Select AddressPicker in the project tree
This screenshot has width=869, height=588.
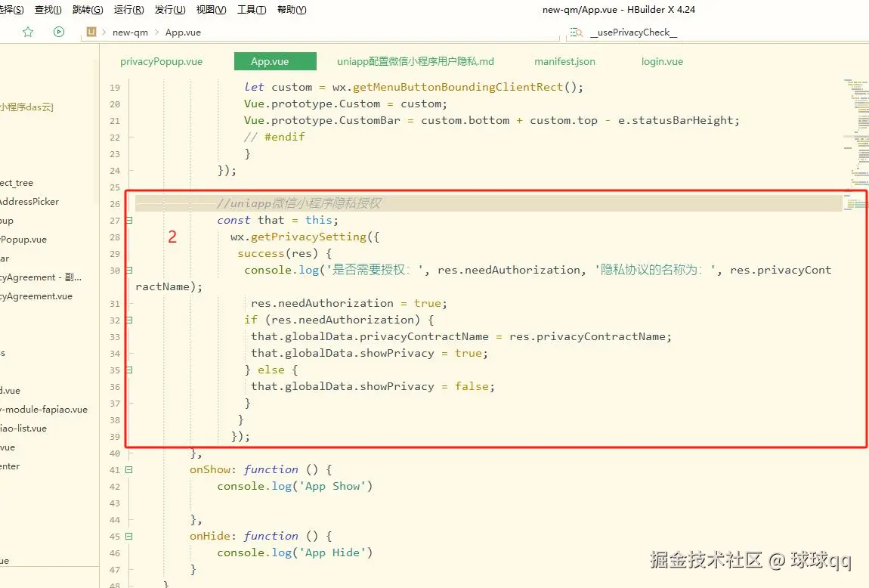click(29, 202)
